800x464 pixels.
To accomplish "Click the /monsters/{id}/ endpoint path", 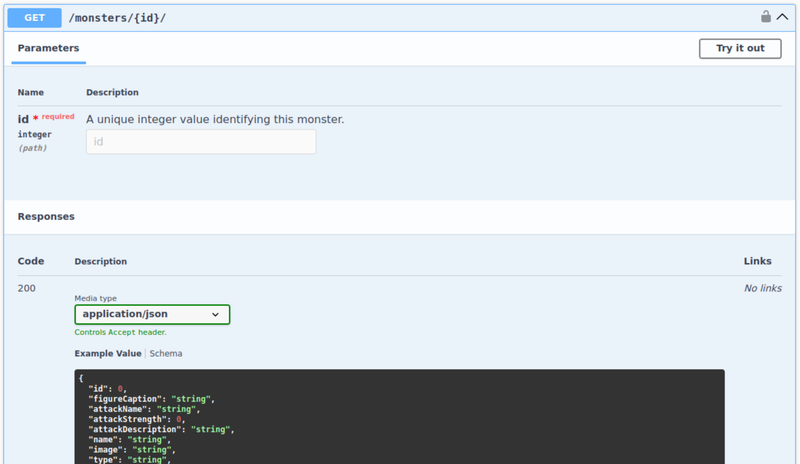I will [110, 18].
